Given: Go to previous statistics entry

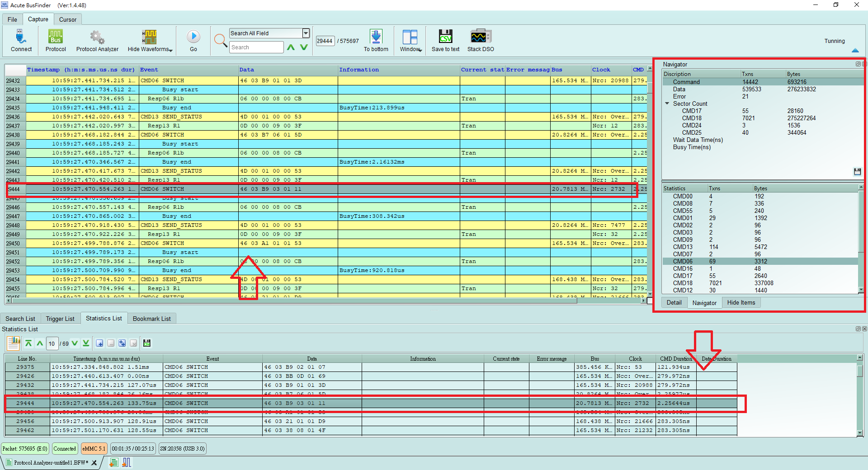Looking at the screenshot, I should [x=40, y=343].
